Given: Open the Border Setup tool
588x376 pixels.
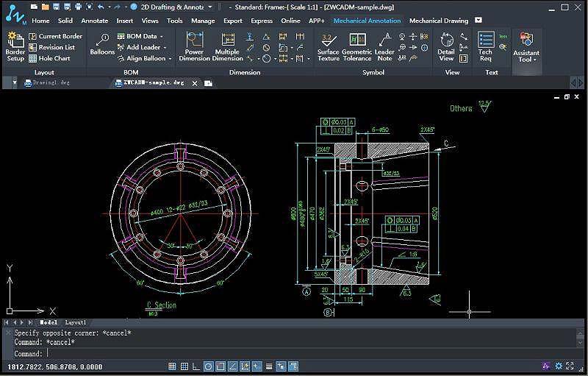Looking at the screenshot, I should click(15, 46).
